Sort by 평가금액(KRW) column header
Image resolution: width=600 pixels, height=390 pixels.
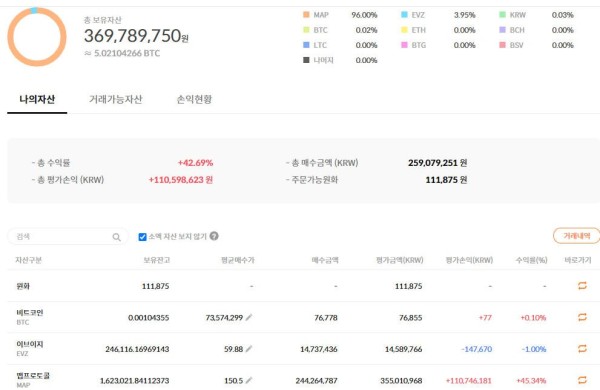pos(399,260)
